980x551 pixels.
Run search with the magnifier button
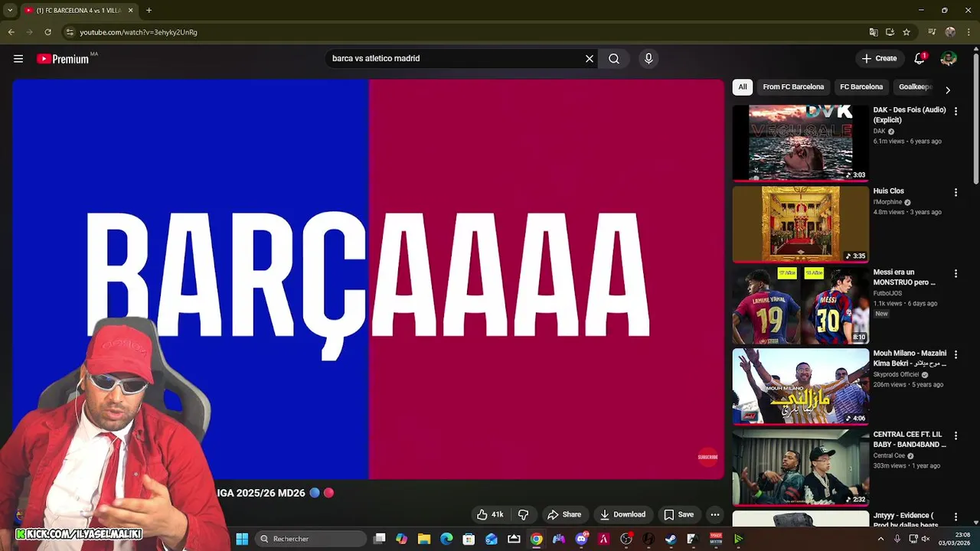click(x=614, y=58)
